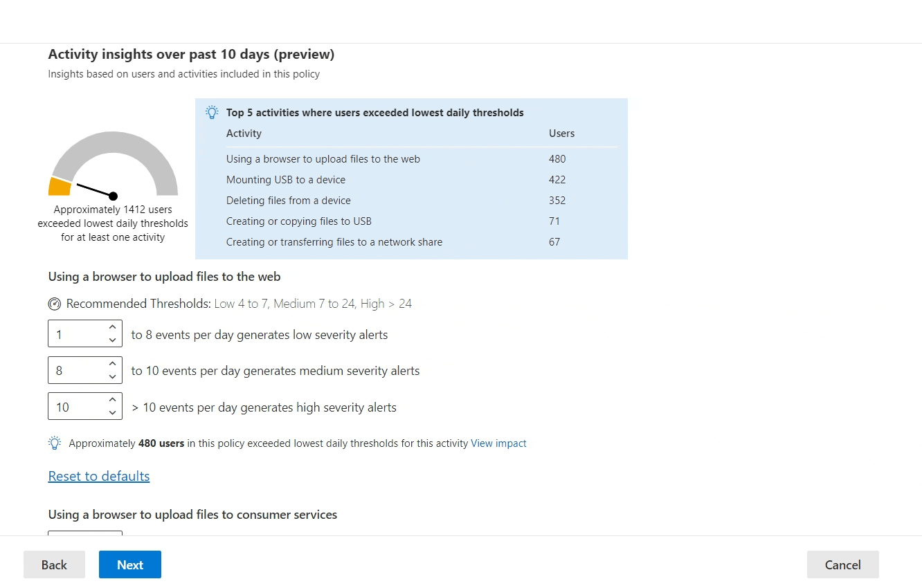Decrease the high severity threshold value
922x588 pixels.
112,413
